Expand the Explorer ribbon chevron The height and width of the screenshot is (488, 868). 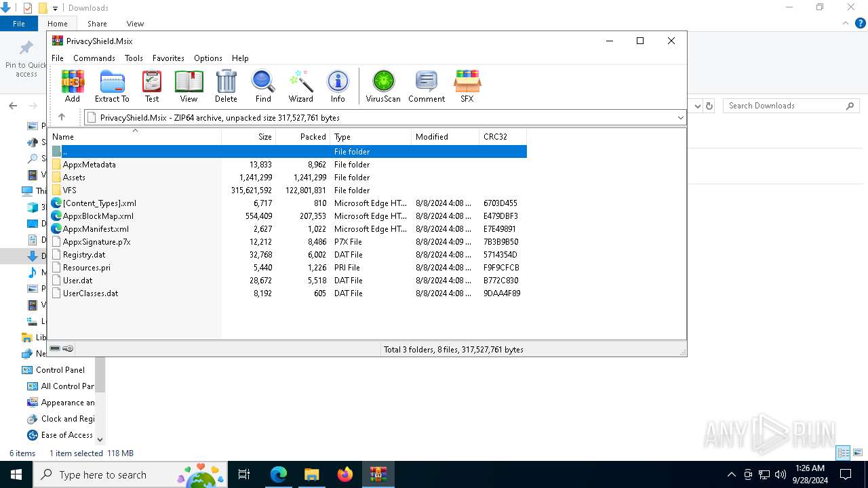pos(845,23)
